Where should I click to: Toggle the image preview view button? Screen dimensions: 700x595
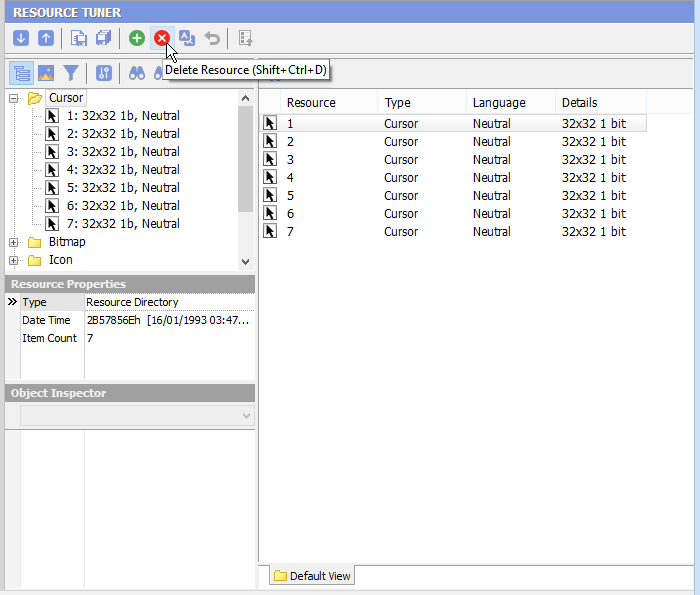(46, 73)
